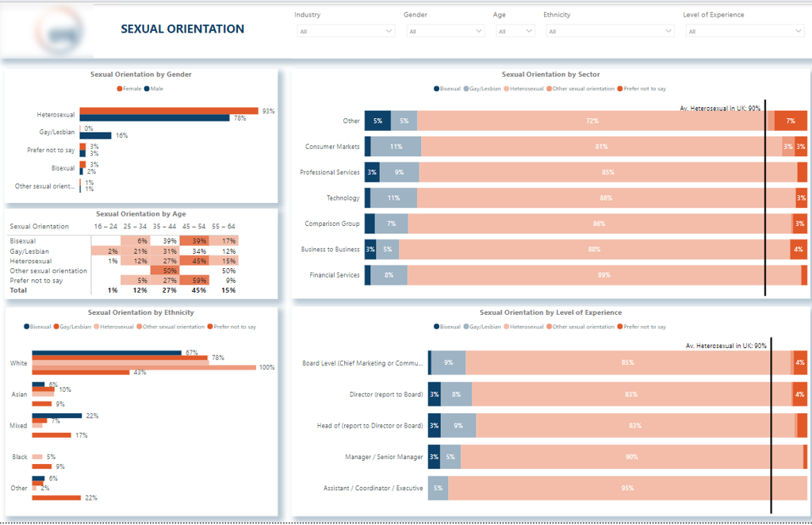Image resolution: width=812 pixels, height=525 pixels.
Task: Open the Age filter dropdown
Action: pyautogui.click(x=515, y=31)
